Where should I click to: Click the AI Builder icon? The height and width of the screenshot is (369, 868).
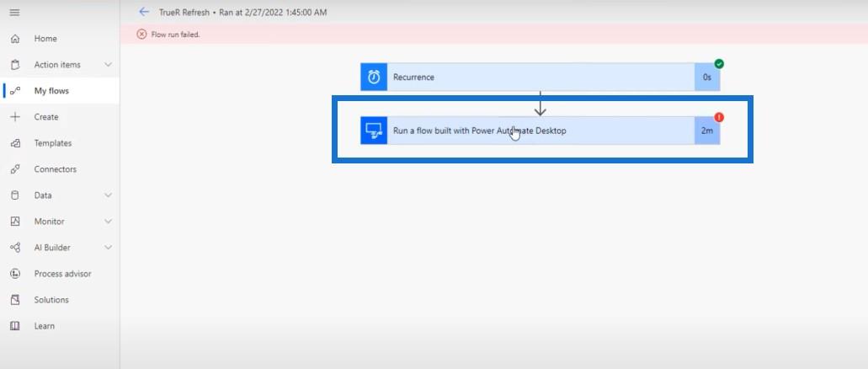point(15,248)
